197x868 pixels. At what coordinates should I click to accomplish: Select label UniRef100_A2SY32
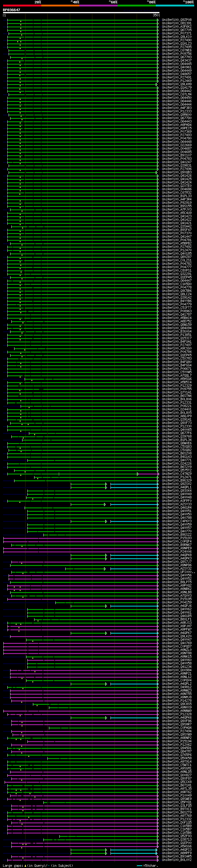[177, 569]
